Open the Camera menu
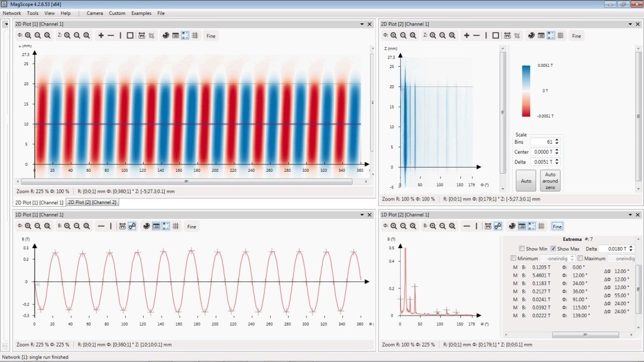The width and height of the screenshot is (644, 362). 94,13
